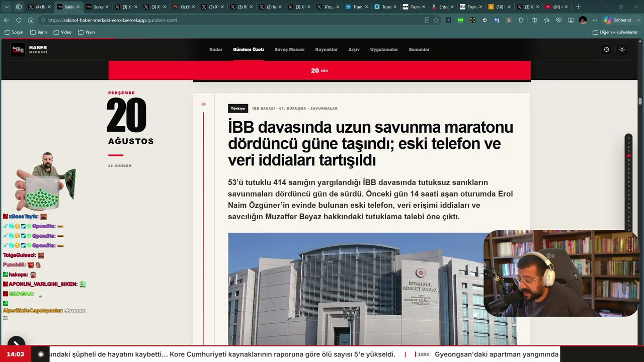
Task: Open the browser profile avatar
Action: coord(583,20)
